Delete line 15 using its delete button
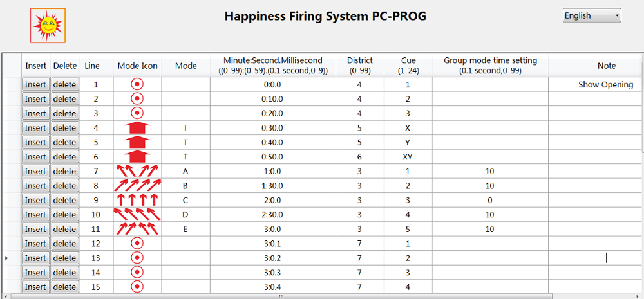 pyautogui.click(x=64, y=287)
